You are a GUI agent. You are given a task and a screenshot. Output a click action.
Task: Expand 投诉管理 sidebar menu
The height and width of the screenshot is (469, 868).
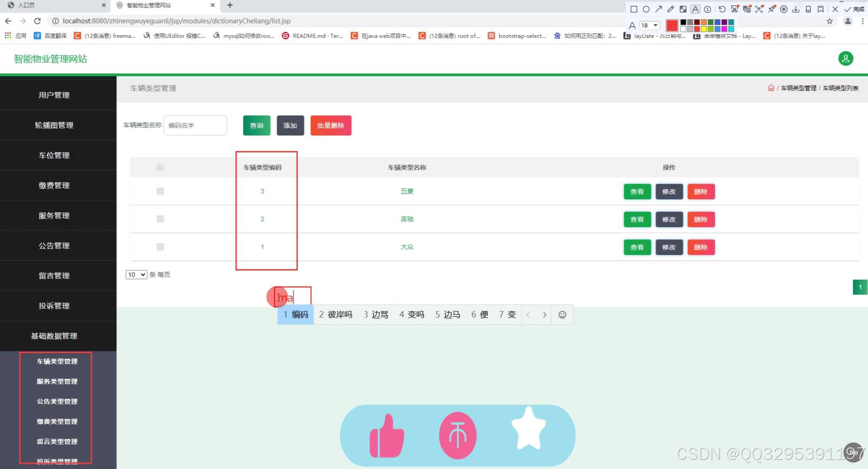pyautogui.click(x=54, y=306)
